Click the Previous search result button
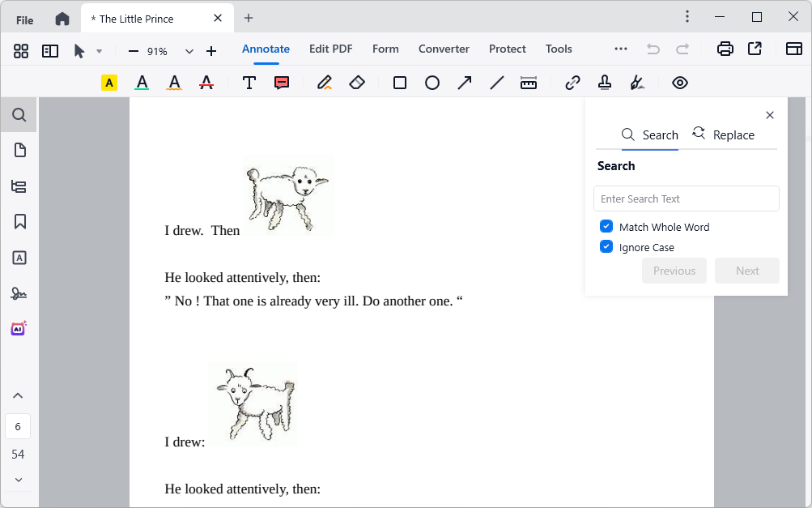812x508 pixels. click(674, 271)
